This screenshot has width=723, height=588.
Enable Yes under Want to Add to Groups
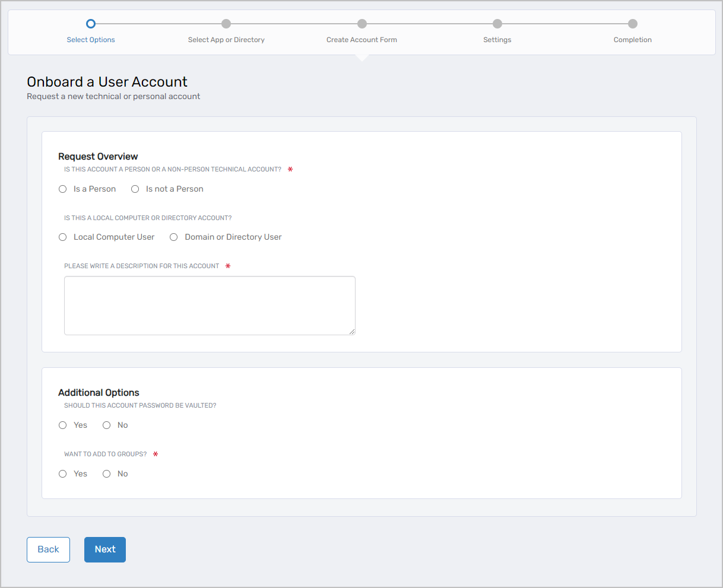click(62, 473)
